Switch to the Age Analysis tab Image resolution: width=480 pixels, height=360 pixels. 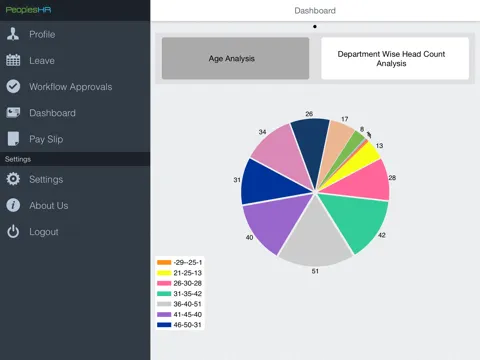(235, 58)
